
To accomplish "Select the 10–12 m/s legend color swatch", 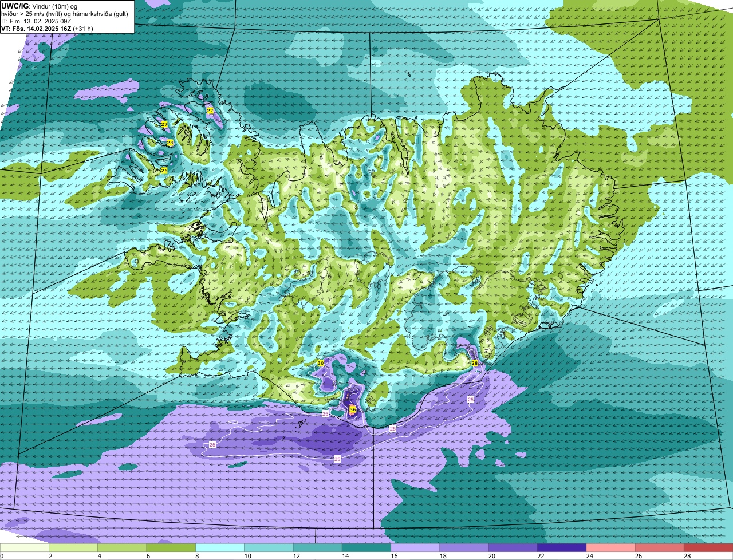I will tap(269, 547).
